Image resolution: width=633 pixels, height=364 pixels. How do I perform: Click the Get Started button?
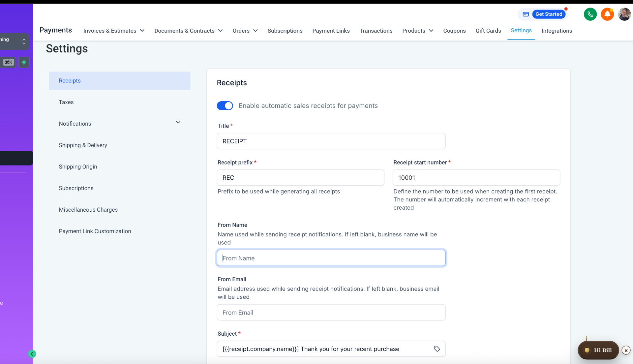549,14
